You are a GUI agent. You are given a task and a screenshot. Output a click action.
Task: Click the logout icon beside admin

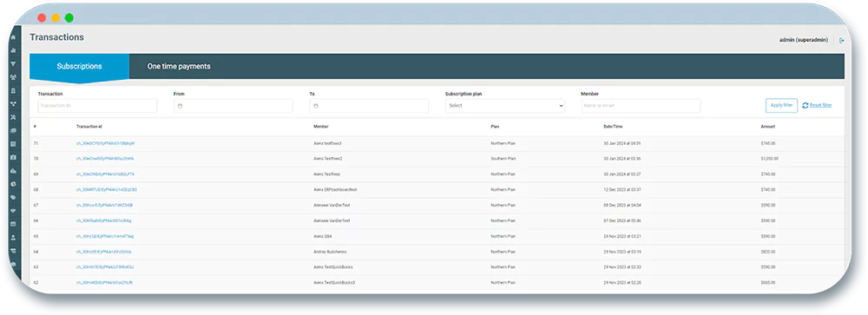[x=841, y=41]
